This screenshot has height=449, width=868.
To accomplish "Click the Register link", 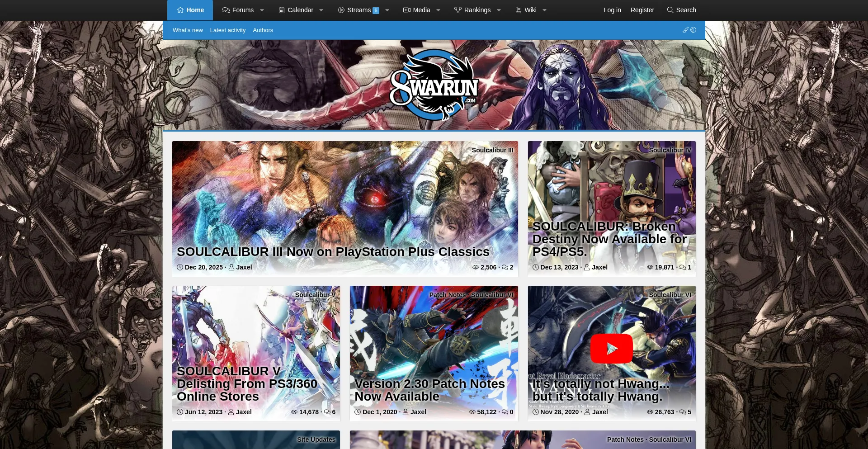I will point(642,10).
